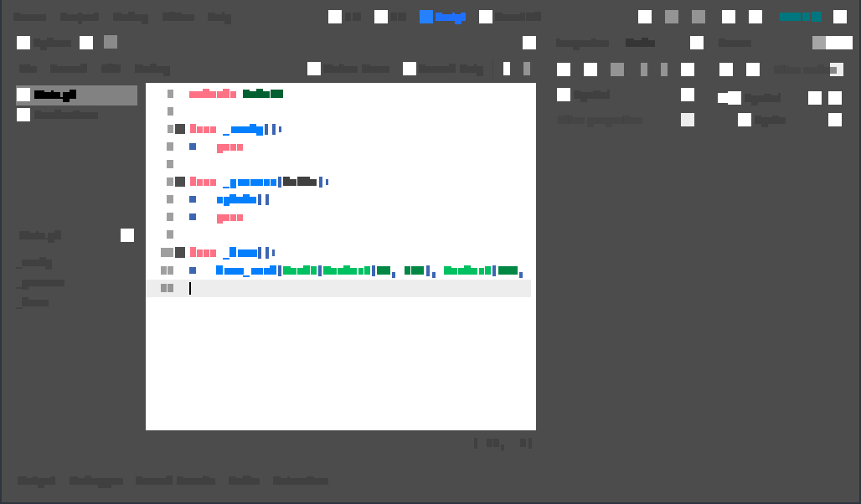The width and height of the screenshot is (861, 504).
Task: Click the Online Docs button
Action: [x=348, y=69]
